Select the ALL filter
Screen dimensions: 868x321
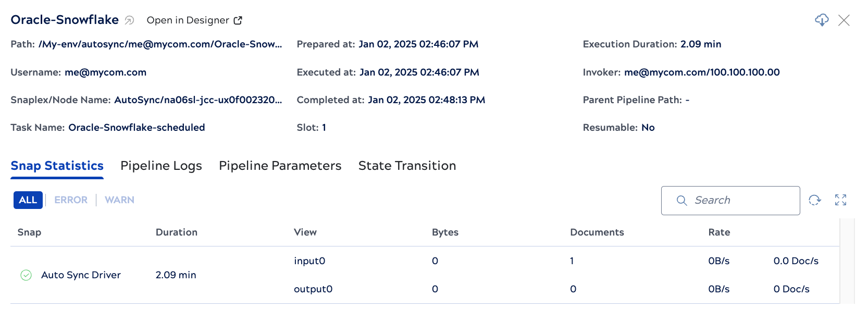coord(28,200)
